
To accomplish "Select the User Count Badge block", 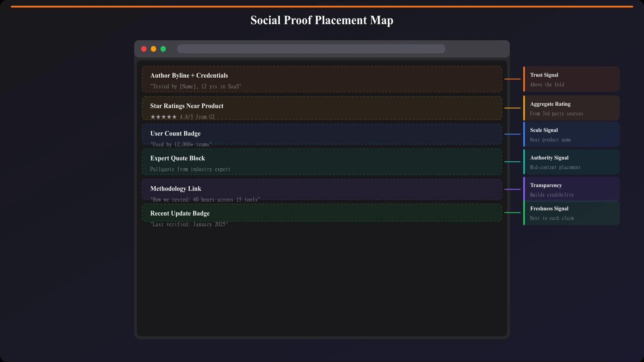I will click(x=322, y=133).
